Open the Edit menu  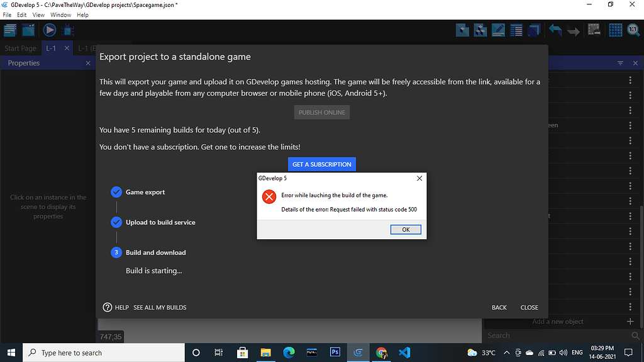click(22, 15)
